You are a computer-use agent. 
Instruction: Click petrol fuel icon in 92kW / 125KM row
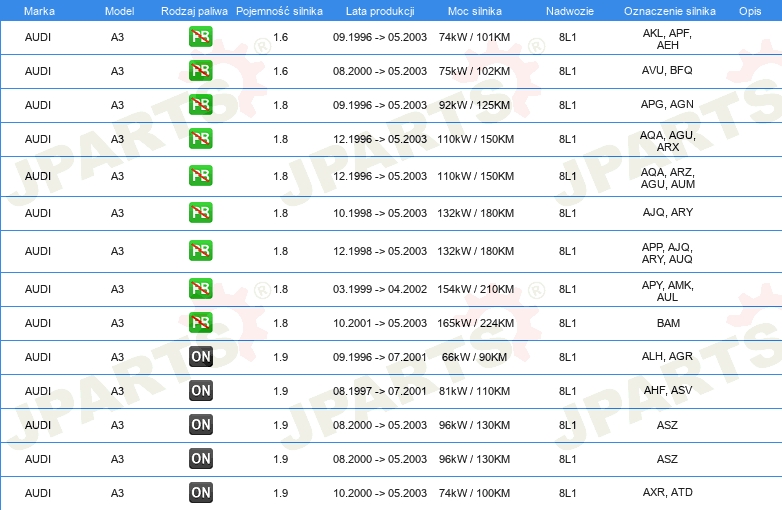click(200, 105)
